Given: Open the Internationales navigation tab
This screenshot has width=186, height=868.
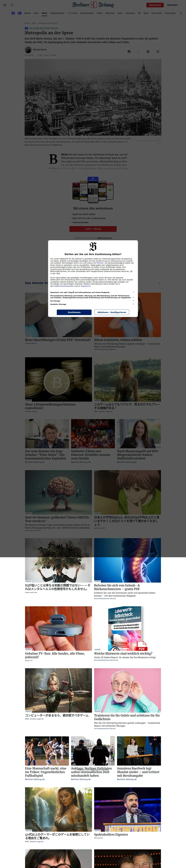Looking at the screenshot, I should [x=87, y=13].
